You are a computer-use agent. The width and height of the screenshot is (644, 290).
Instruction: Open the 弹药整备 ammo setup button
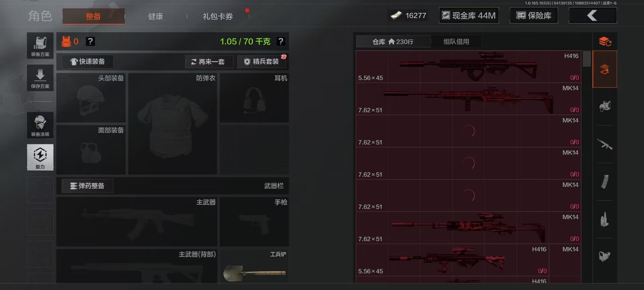(x=88, y=186)
